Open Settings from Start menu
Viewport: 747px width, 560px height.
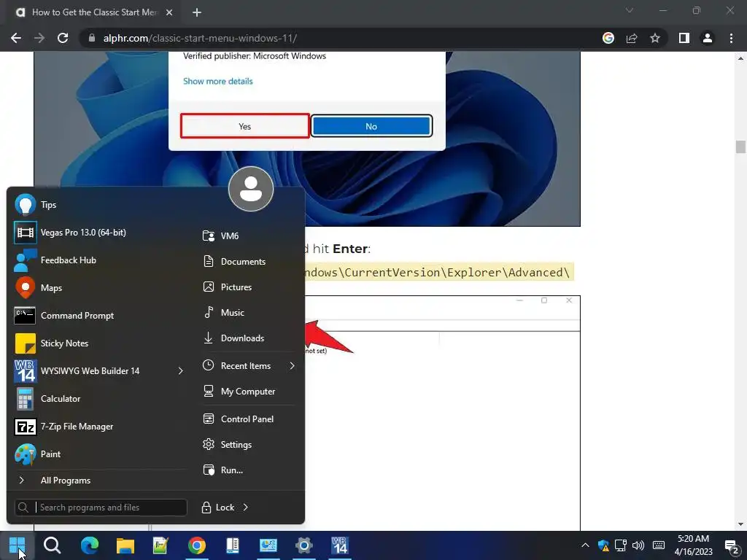(248, 444)
